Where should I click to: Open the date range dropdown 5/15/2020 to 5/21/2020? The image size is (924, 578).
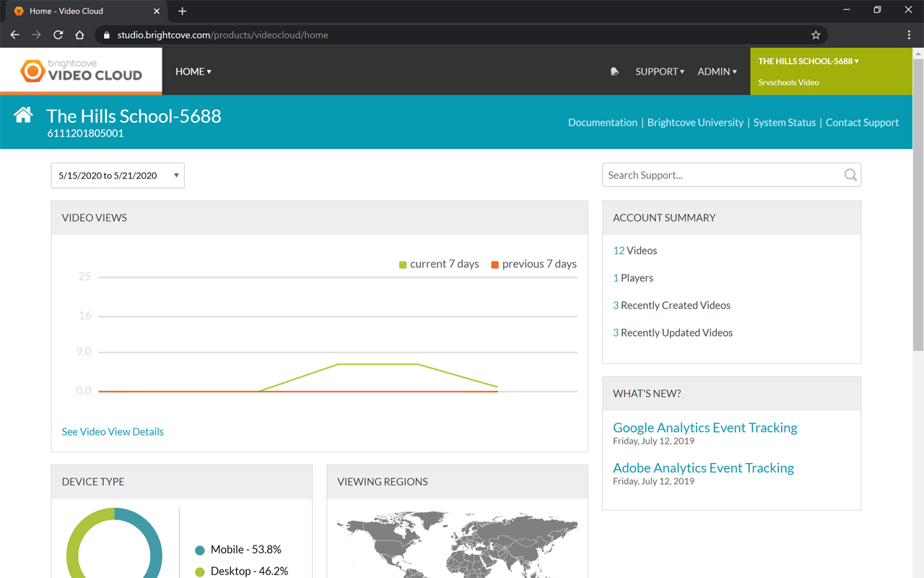[118, 176]
